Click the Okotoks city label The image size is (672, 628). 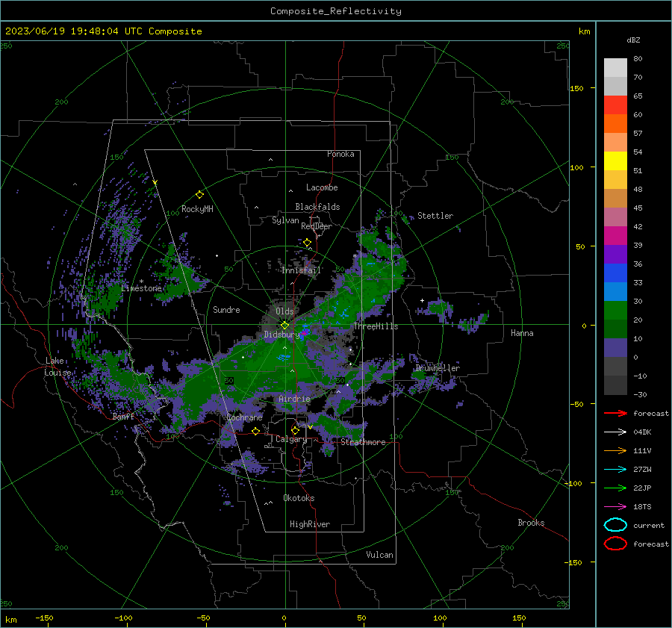299,498
